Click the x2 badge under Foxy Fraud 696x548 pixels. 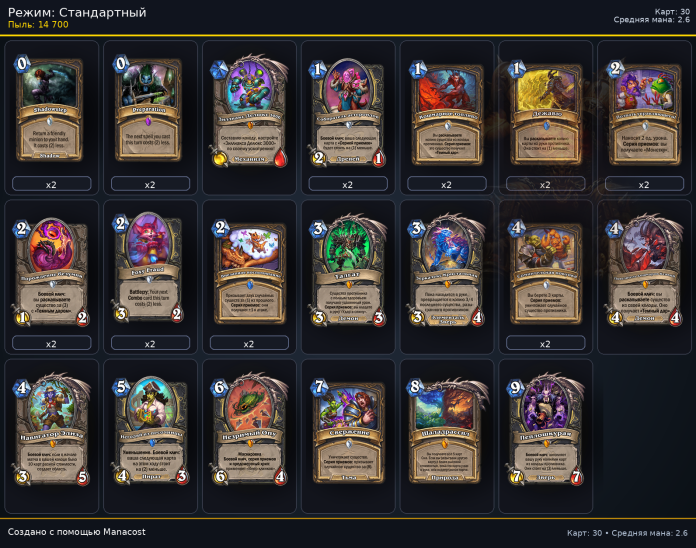point(150,343)
